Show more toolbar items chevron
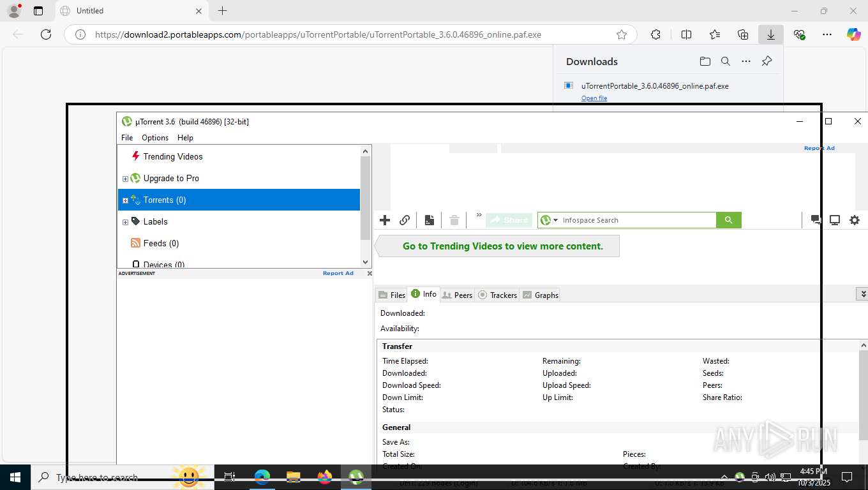868x490 pixels. (479, 215)
